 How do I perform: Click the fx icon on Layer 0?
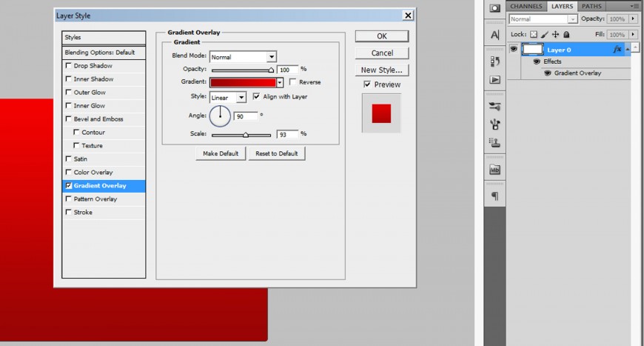tap(617, 50)
